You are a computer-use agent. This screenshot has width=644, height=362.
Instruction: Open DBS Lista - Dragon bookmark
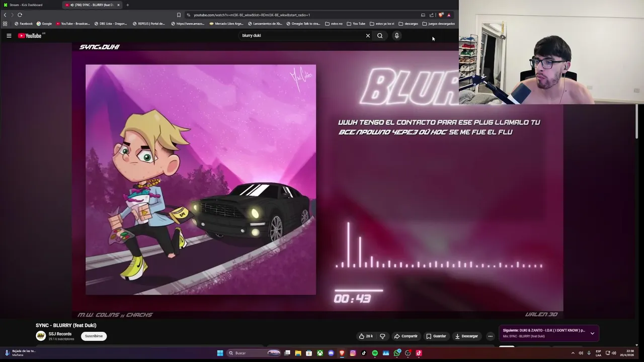(111, 24)
